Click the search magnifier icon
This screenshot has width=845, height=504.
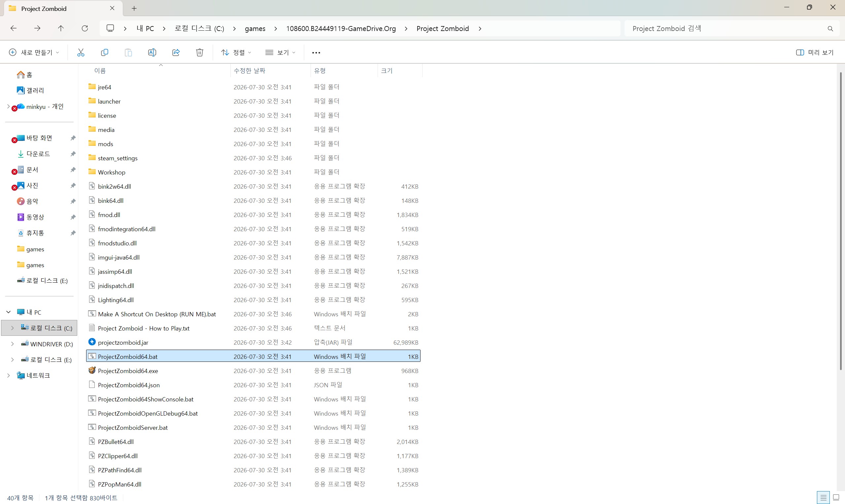point(830,28)
